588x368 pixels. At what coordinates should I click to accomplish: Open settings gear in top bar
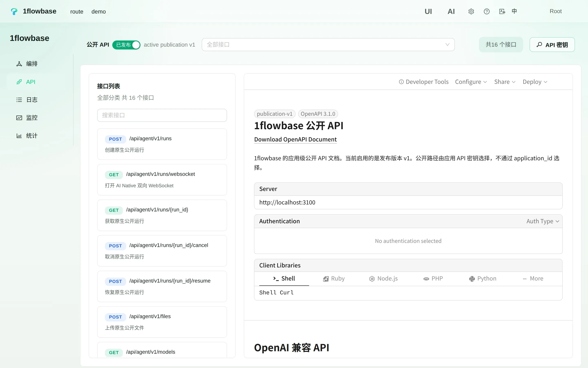[x=471, y=11]
